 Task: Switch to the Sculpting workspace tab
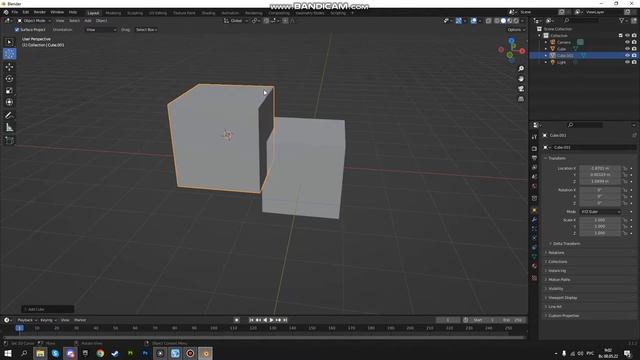135,13
